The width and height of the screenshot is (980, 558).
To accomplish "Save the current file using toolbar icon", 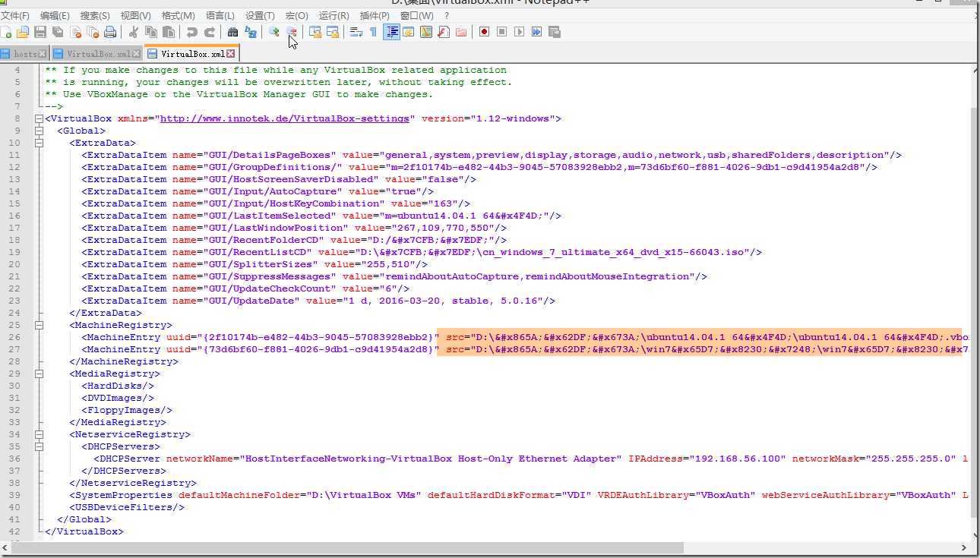I will (40, 32).
